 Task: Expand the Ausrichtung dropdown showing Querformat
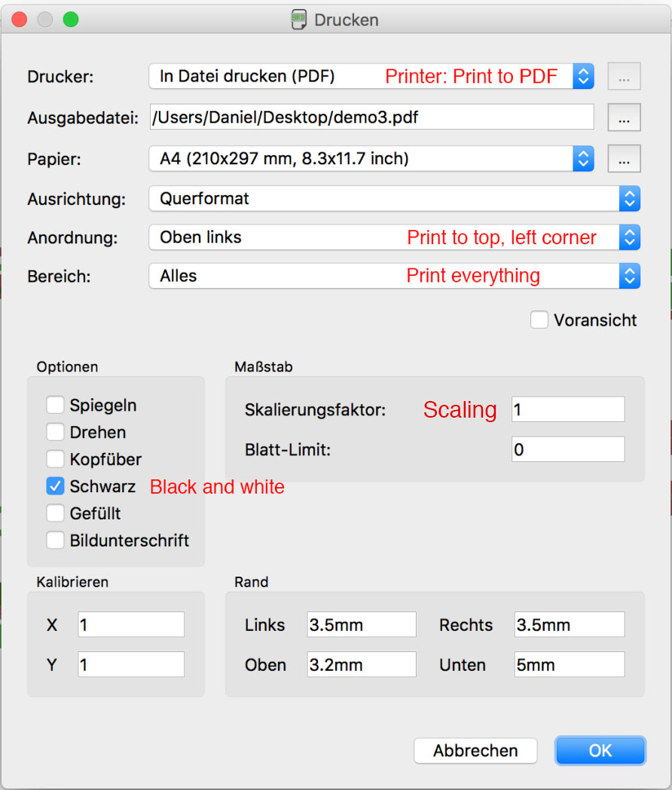point(394,199)
